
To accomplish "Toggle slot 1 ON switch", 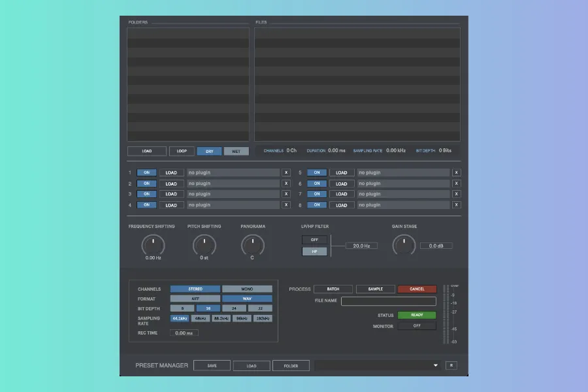I will (x=146, y=173).
